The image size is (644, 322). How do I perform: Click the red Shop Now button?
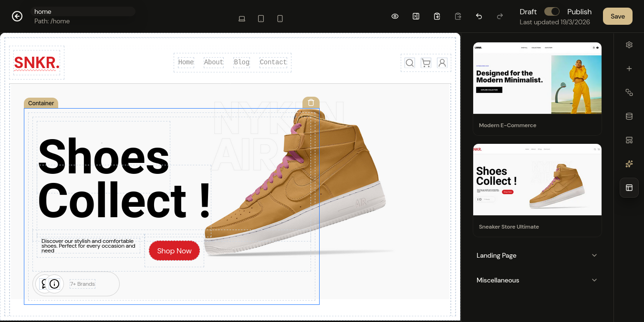pyautogui.click(x=174, y=251)
